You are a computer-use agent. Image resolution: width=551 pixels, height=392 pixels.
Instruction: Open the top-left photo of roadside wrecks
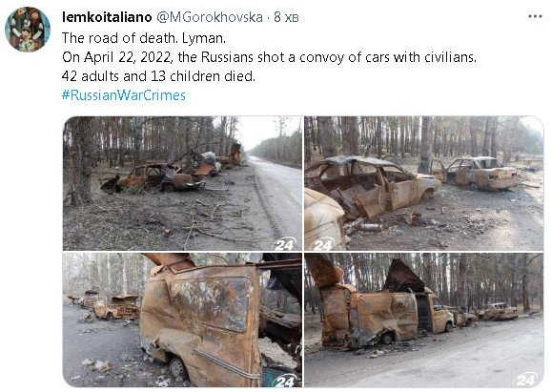pyautogui.click(x=182, y=183)
